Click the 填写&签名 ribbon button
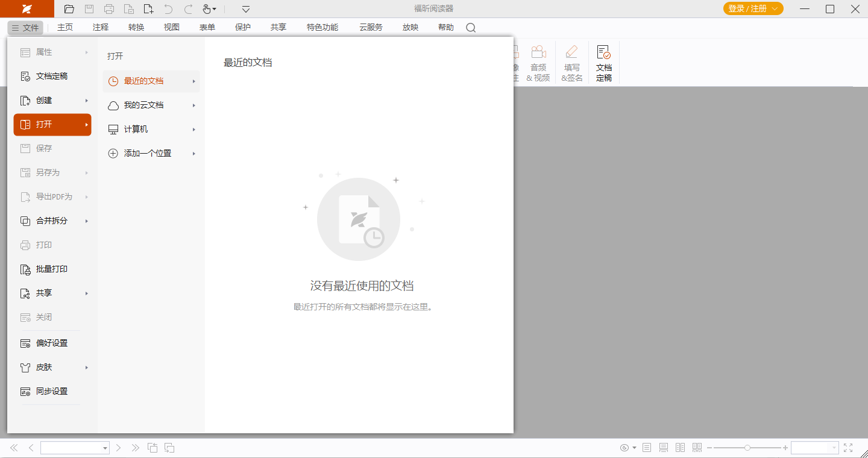868x458 pixels. (x=572, y=63)
